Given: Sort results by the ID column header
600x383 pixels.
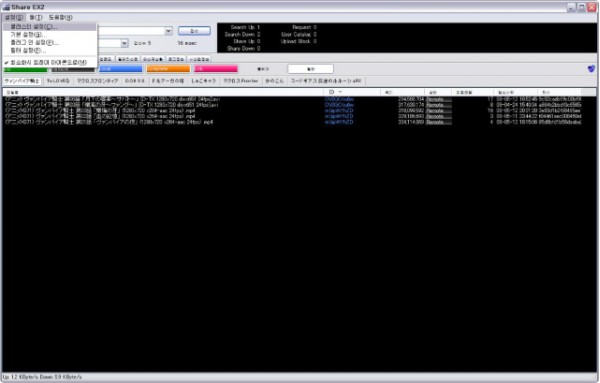Looking at the screenshot, I should 352,92.
